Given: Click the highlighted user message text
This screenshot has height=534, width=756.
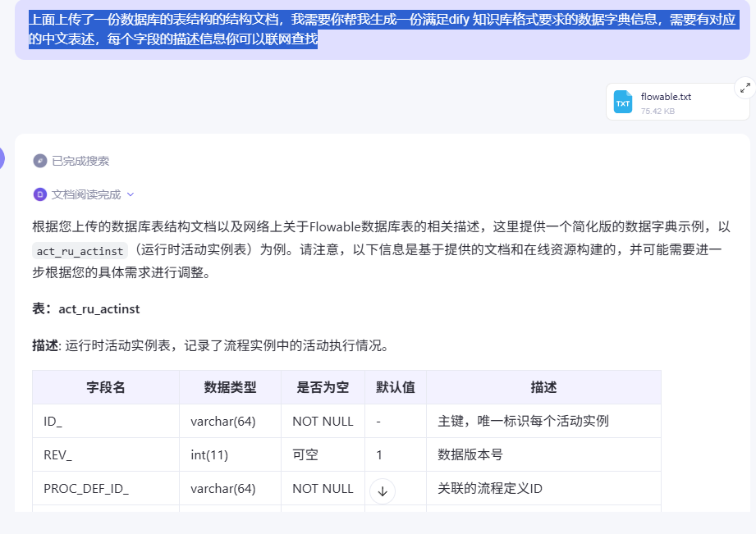Looking at the screenshot, I should [378, 30].
